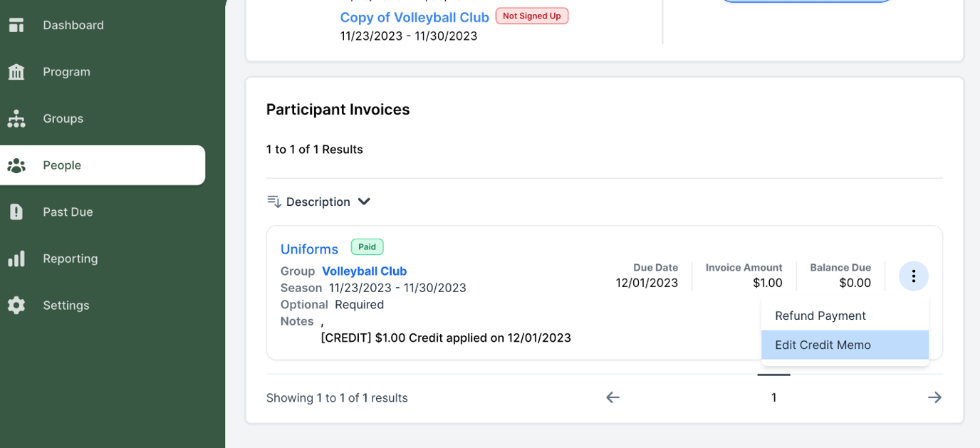Image resolution: width=980 pixels, height=448 pixels.
Task: Open Groups using its sidebar icon
Action: 16,118
